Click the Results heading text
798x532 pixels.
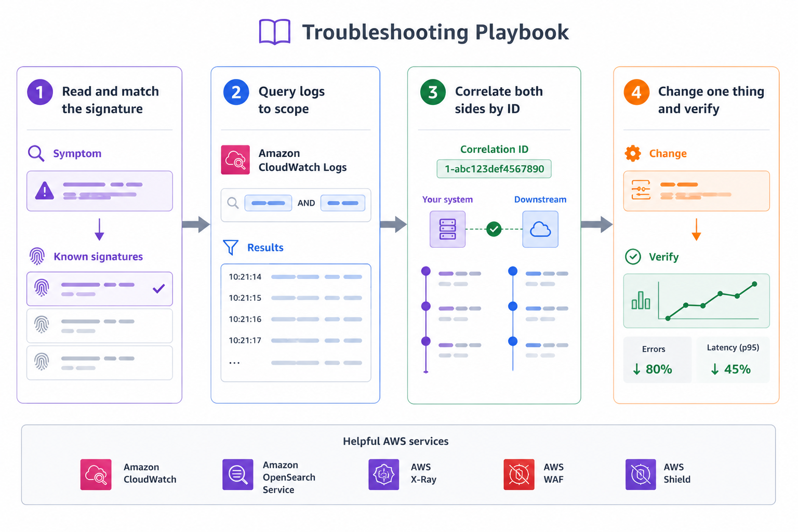[265, 248]
